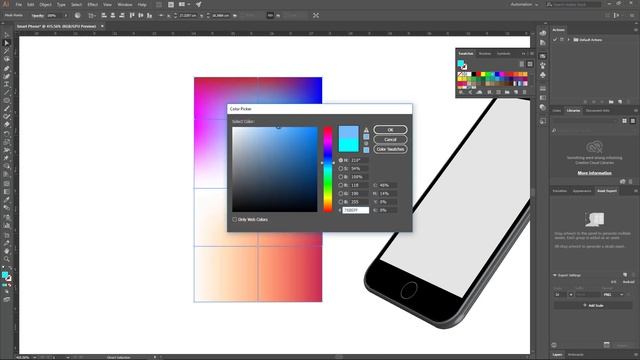
Task: Open the Swatches panel flyout menu
Action: click(531, 53)
